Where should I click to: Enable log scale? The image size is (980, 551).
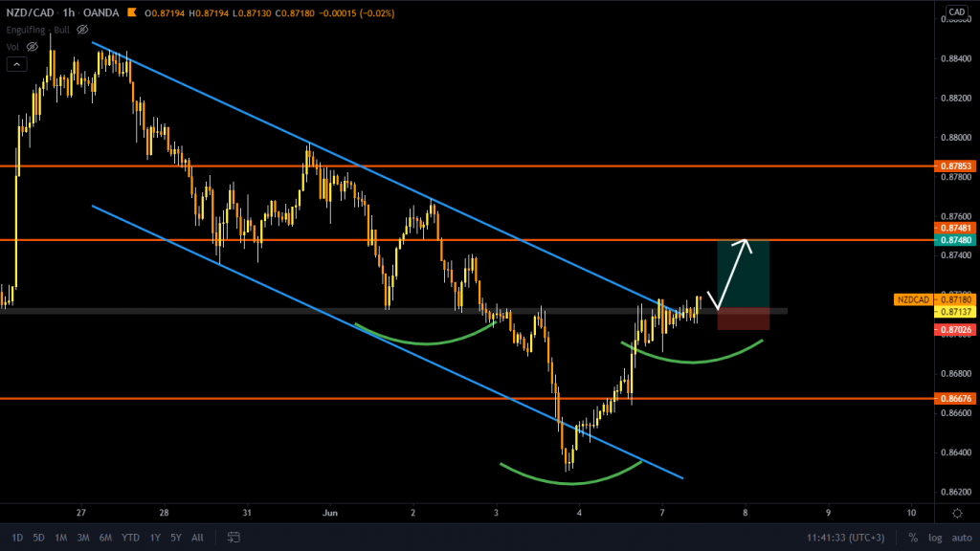[x=933, y=537]
